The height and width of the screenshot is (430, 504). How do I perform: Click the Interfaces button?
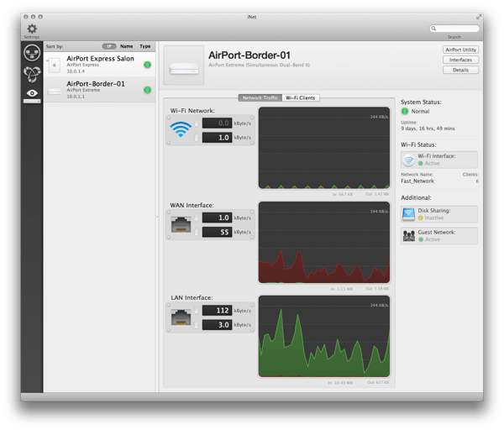coord(460,60)
